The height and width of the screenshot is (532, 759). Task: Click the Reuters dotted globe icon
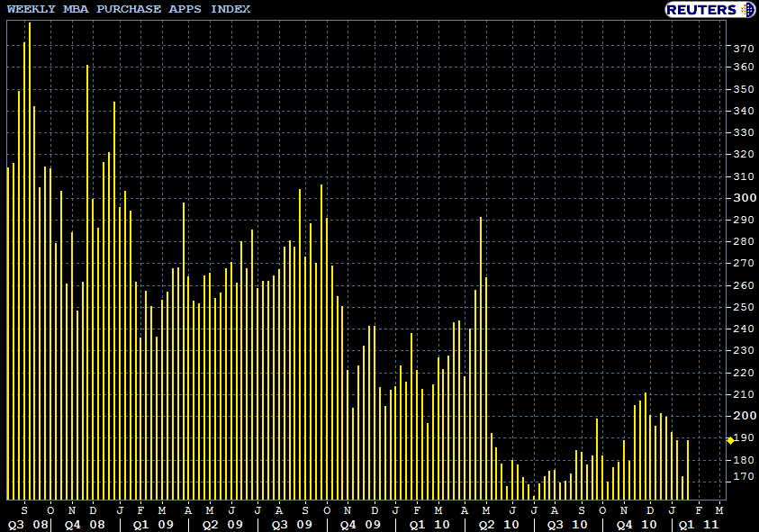[747, 9]
